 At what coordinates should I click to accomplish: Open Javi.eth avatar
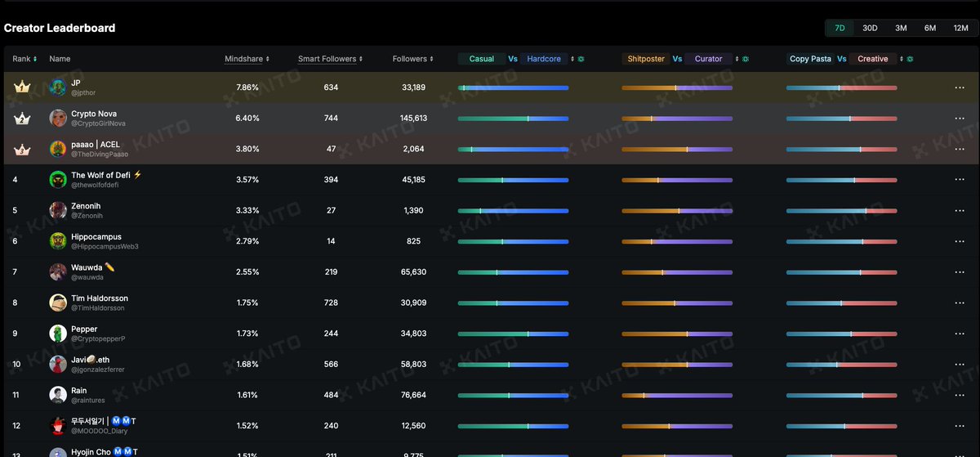tap(58, 364)
